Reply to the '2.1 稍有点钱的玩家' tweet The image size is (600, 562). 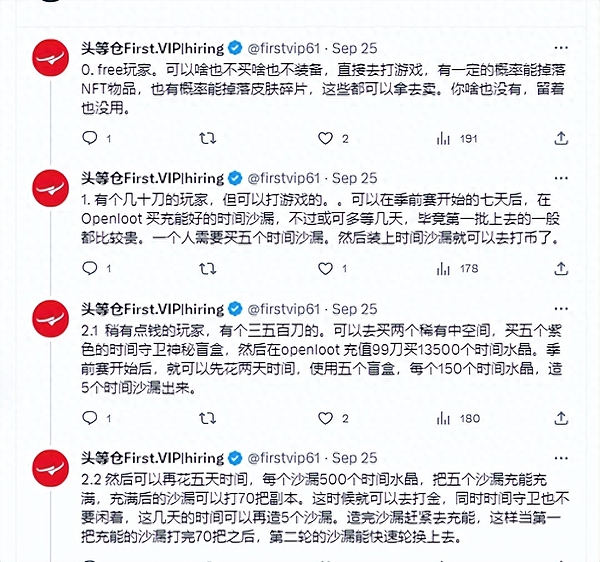(x=89, y=418)
